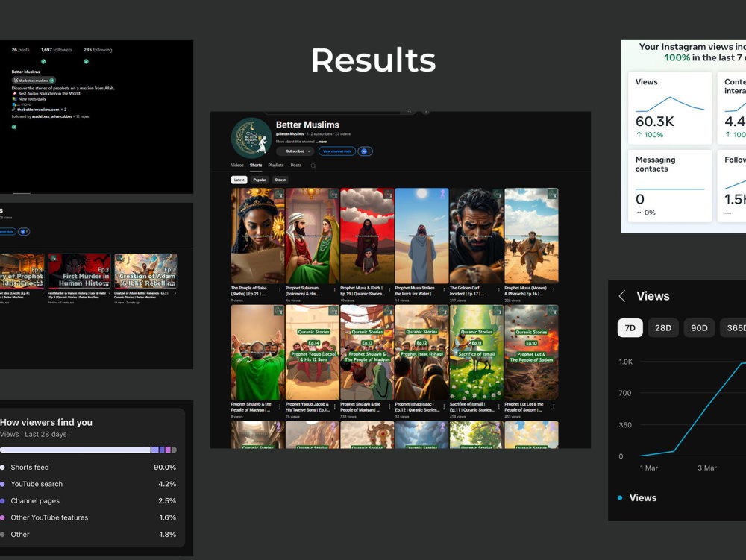Open Prophet Musa & Pharaoh Ep.16 thumbnail
This screenshot has width=746, height=560.
point(531,236)
